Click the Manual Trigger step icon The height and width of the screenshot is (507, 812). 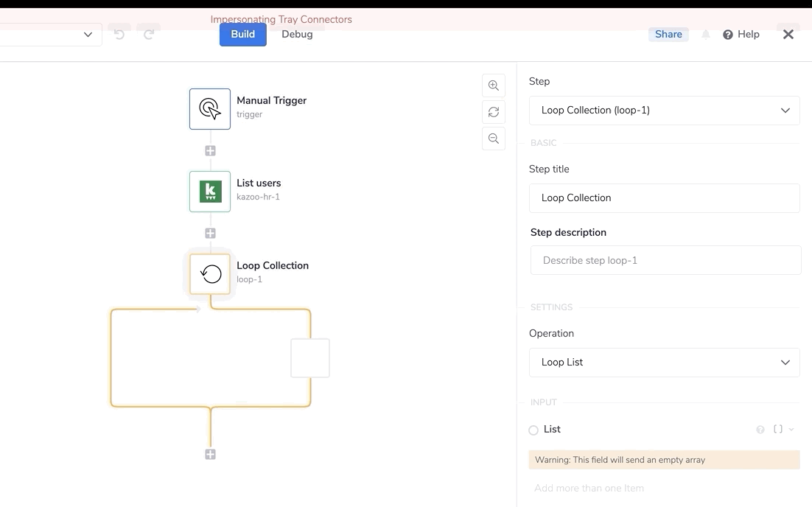[210, 109]
